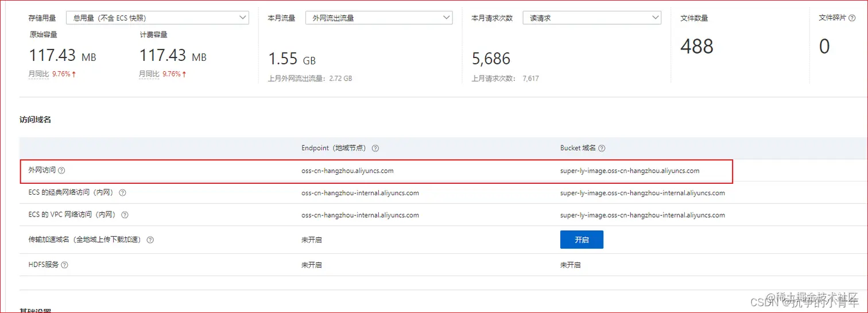Image resolution: width=868 pixels, height=313 pixels.
Task: Click help icon next to HDFS服务
Action: pos(64,265)
